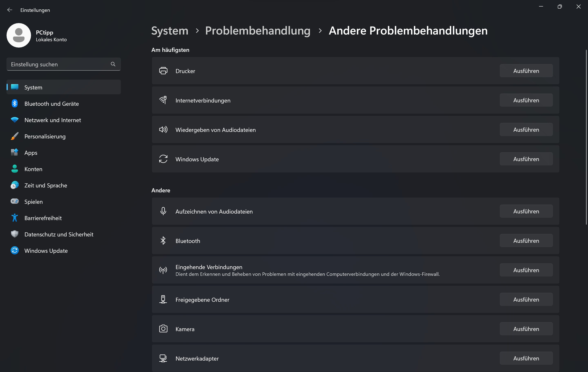Click the Freigegebene Ordner icon
588x372 pixels.
[x=163, y=299]
